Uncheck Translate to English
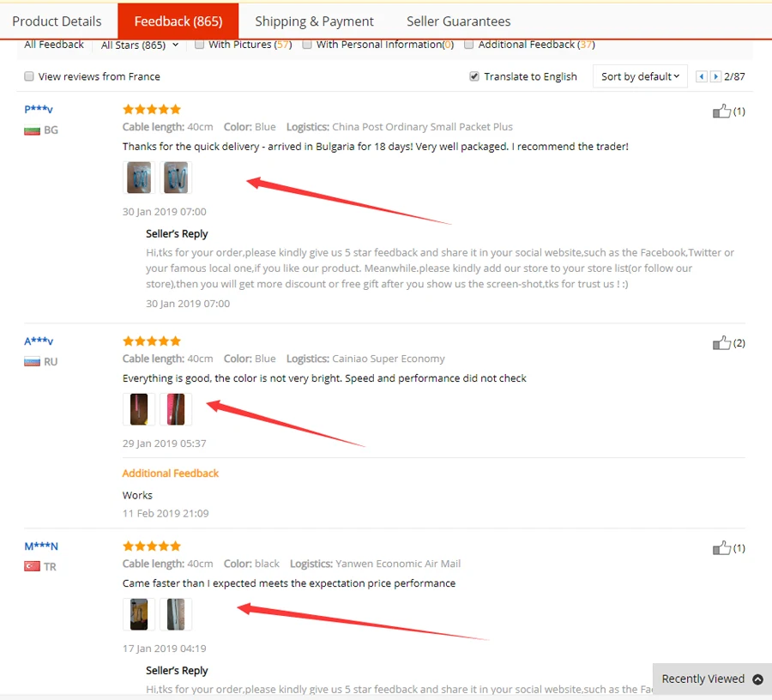The height and width of the screenshot is (700, 772). (x=474, y=76)
